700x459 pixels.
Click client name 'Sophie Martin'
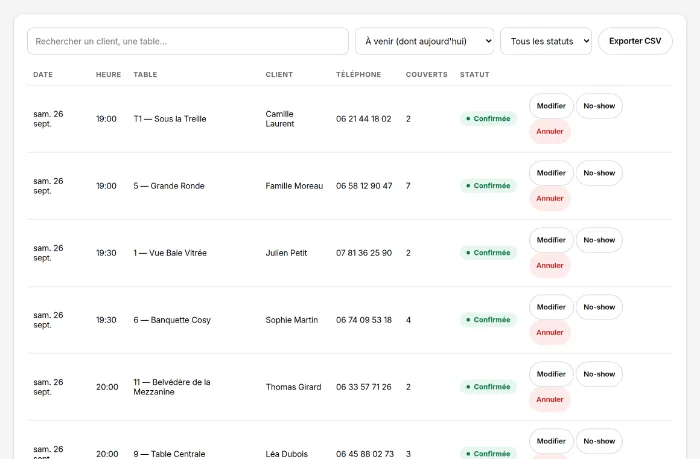pos(292,320)
